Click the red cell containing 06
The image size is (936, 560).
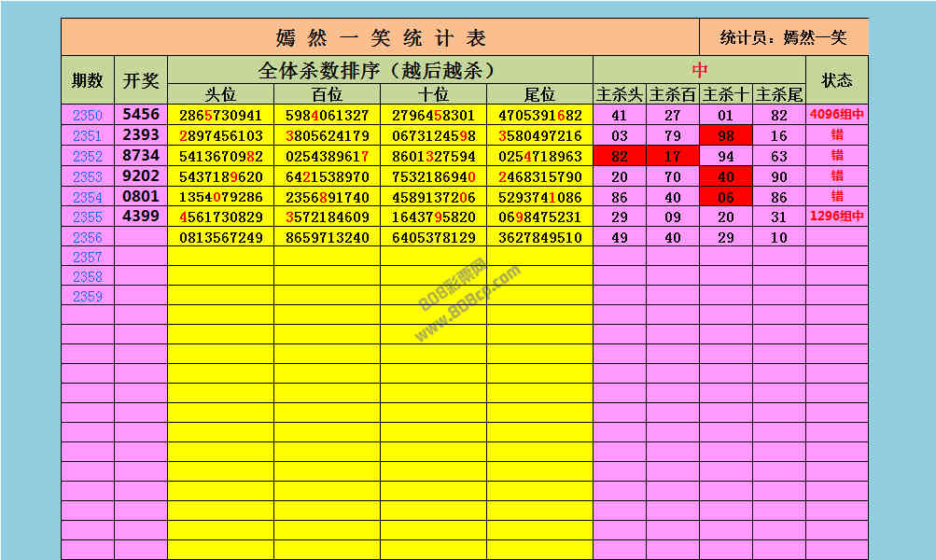pos(726,197)
